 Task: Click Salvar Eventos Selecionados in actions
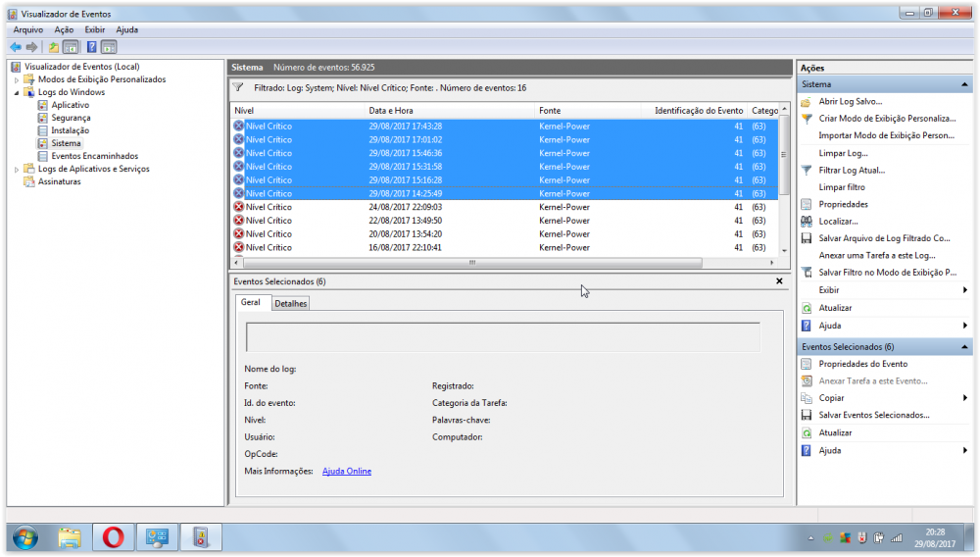(874, 415)
